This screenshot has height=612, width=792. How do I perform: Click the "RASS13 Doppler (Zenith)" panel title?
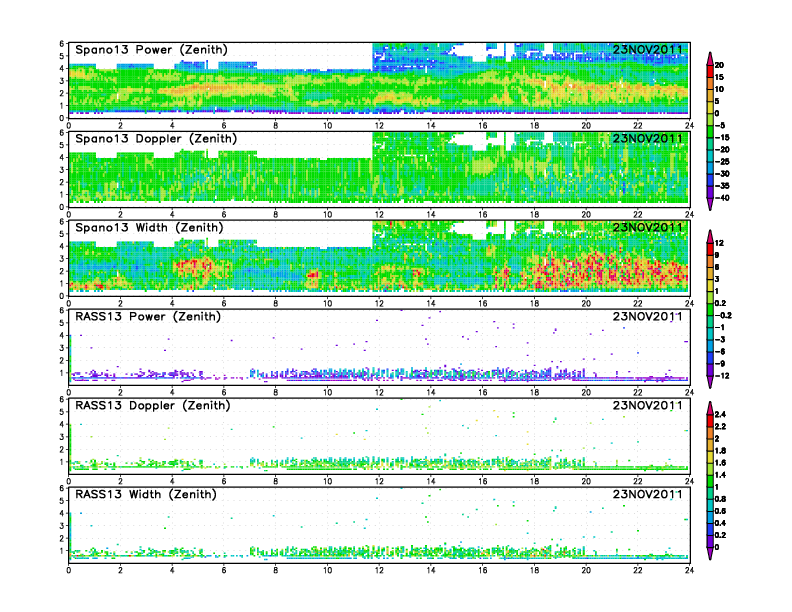pos(153,405)
